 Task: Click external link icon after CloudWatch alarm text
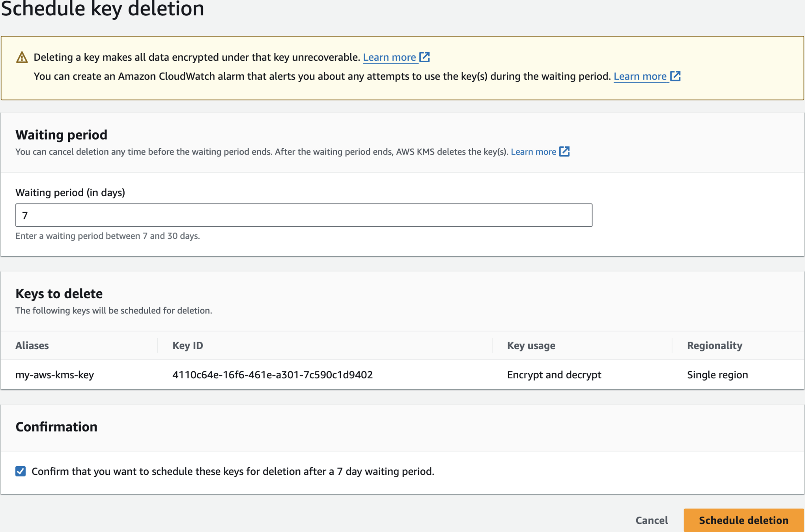tap(675, 76)
